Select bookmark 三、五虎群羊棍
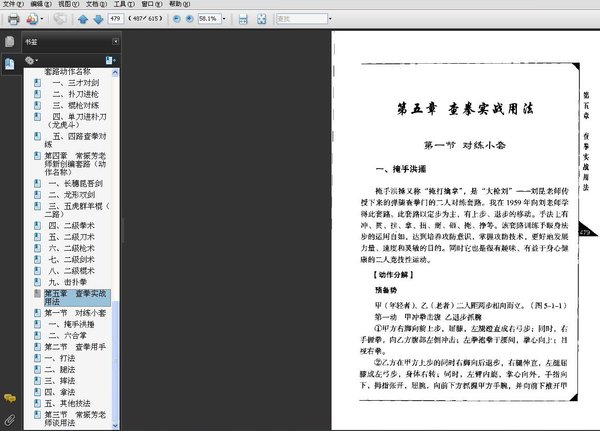 tap(77, 210)
